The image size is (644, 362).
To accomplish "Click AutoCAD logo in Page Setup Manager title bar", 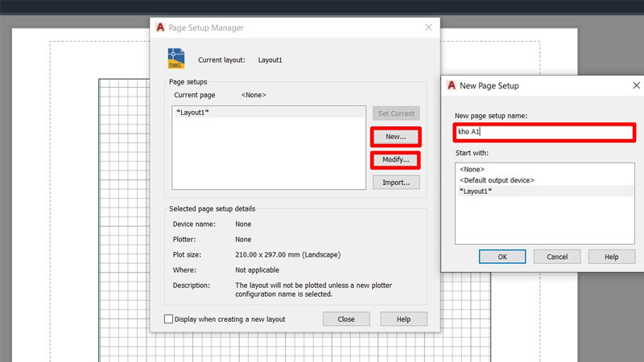I will [160, 27].
